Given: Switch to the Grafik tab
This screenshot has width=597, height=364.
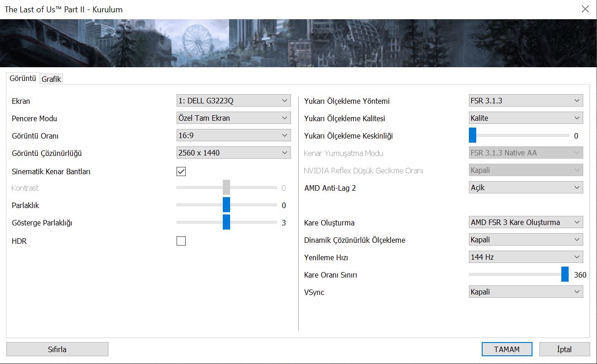Looking at the screenshot, I should pyautogui.click(x=51, y=79).
